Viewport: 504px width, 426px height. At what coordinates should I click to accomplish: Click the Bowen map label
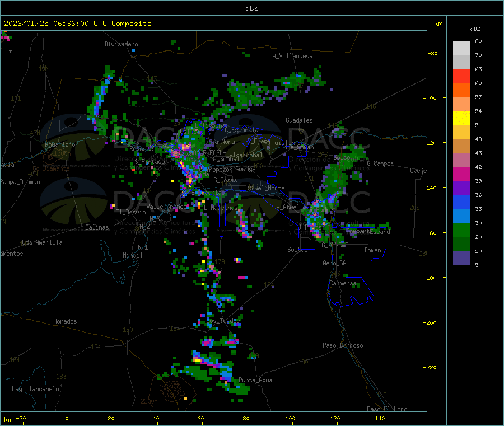click(x=373, y=250)
